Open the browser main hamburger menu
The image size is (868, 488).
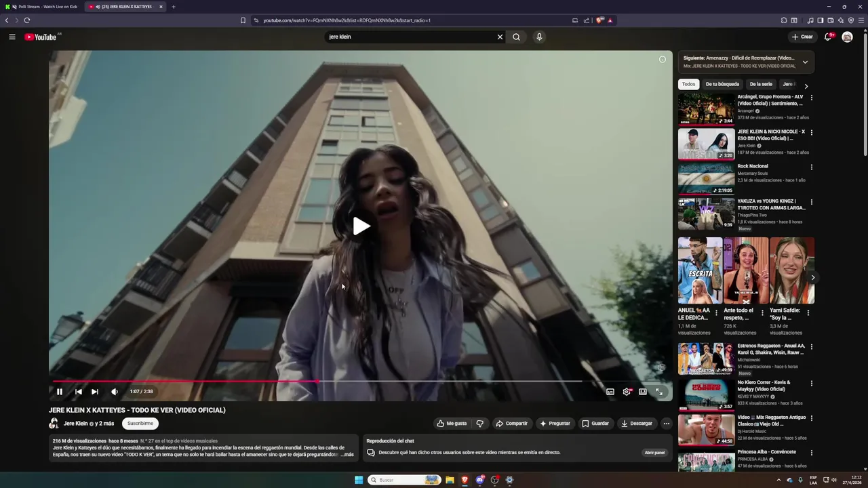tap(861, 20)
